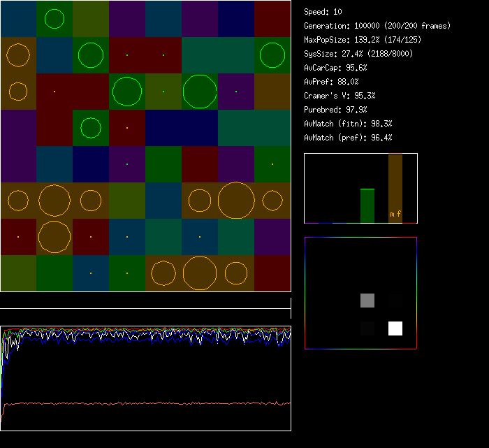Click the white square in the matrix panel
This screenshot has height=448, width=489.
click(x=395, y=328)
